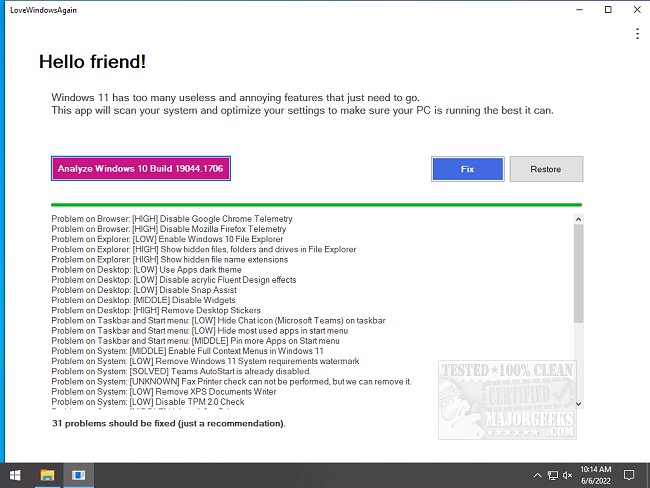Click the Restore button
650x488 pixels.
pyautogui.click(x=546, y=169)
